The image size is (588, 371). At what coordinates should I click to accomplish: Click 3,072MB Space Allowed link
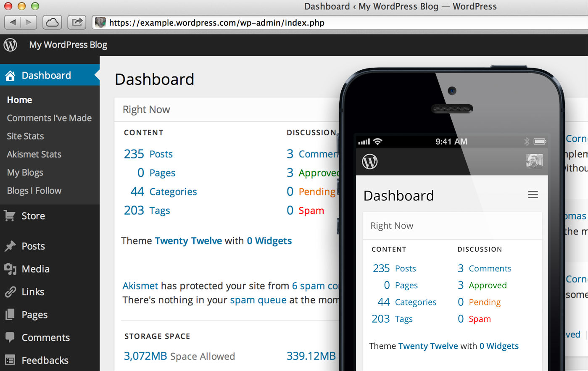pos(179,356)
